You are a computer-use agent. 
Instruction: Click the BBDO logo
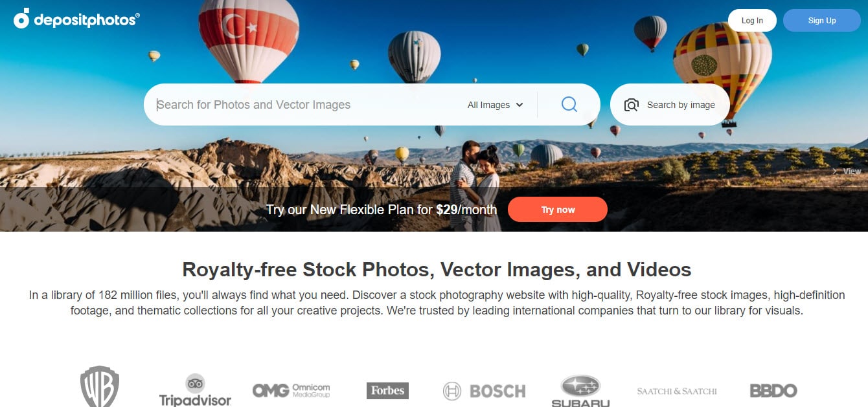pyautogui.click(x=773, y=390)
